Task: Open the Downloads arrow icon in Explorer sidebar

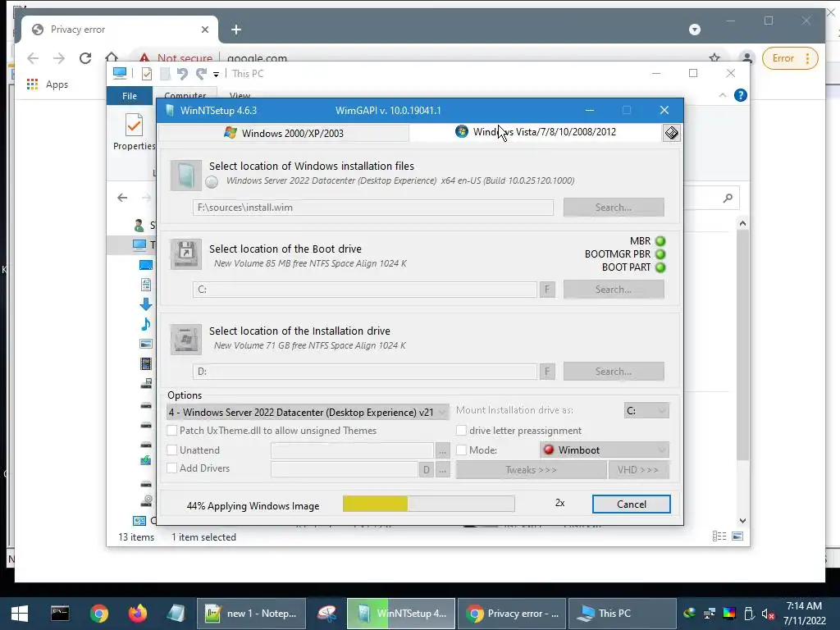Action: coord(146,304)
